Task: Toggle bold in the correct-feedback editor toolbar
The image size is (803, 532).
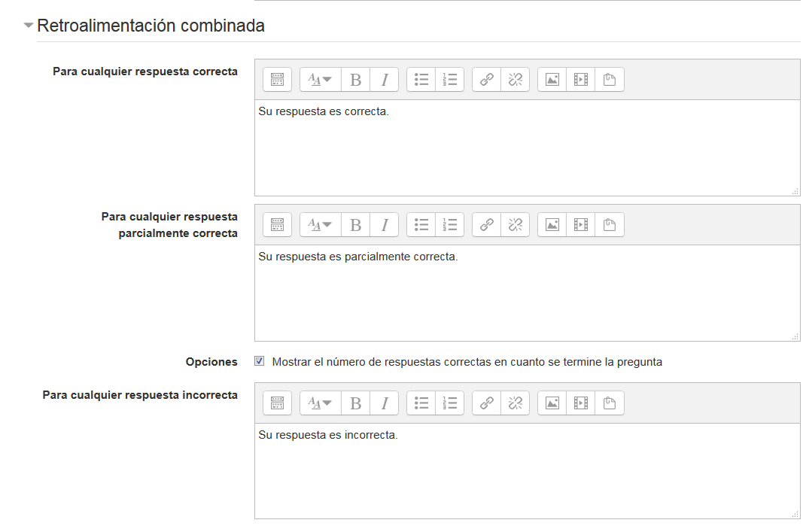Action: (x=355, y=79)
